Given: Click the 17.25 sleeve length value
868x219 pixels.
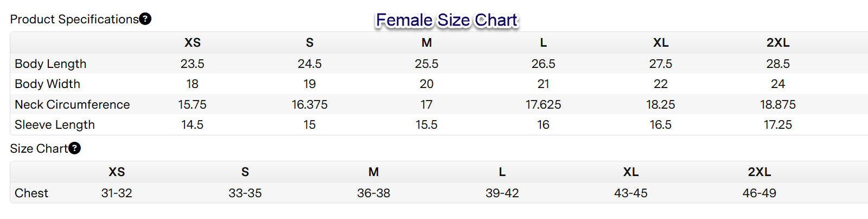Looking at the screenshot, I should (778, 125).
